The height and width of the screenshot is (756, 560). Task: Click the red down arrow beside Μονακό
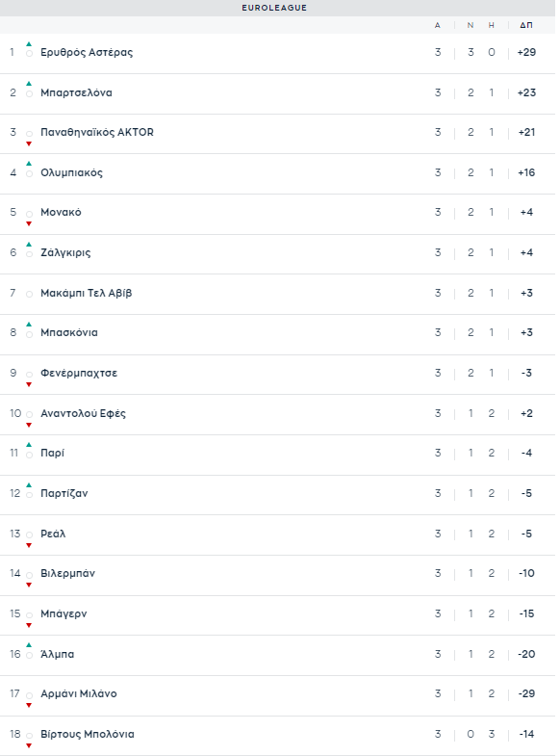(x=29, y=223)
